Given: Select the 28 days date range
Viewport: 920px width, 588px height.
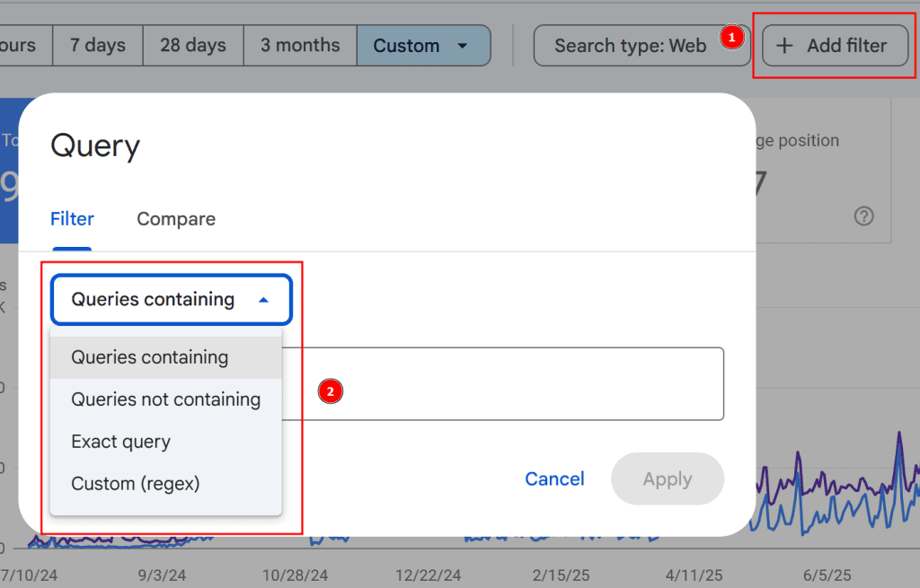Looking at the screenshot, I should tap(195, 45).
